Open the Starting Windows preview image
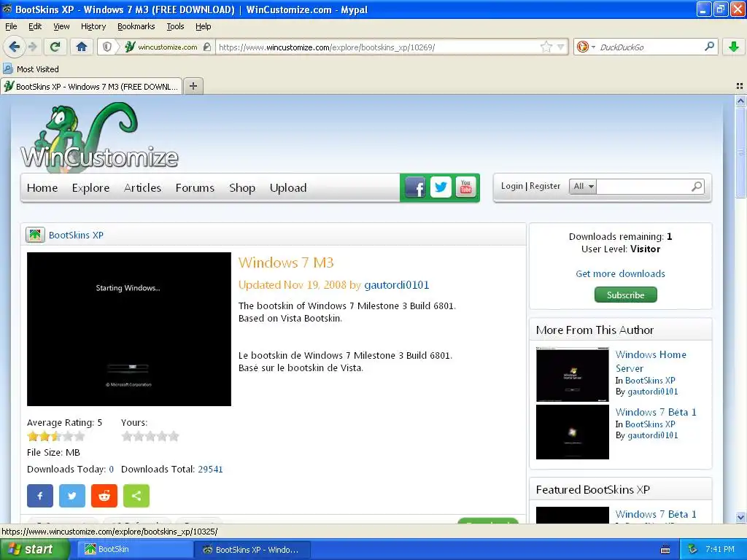 128,329
